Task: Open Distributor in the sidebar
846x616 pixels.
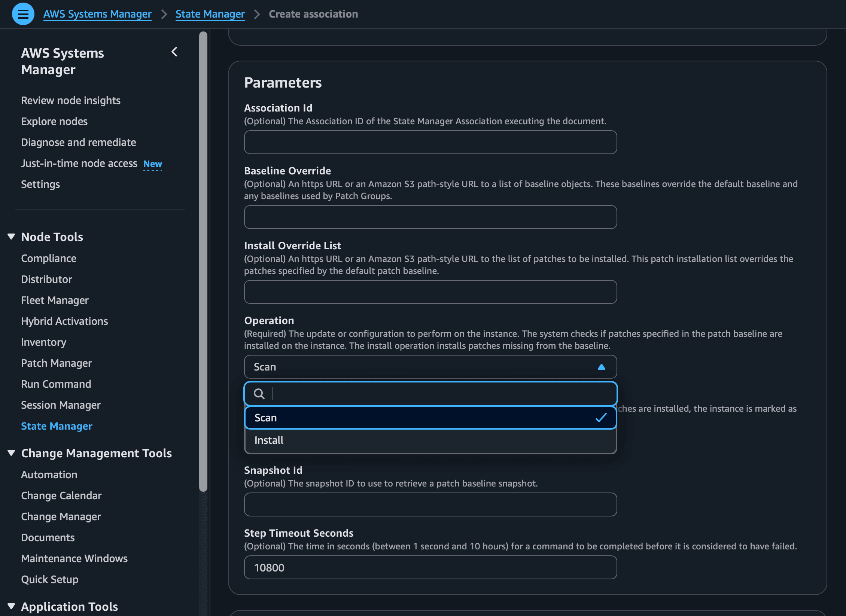Action: tap(47, 279)
